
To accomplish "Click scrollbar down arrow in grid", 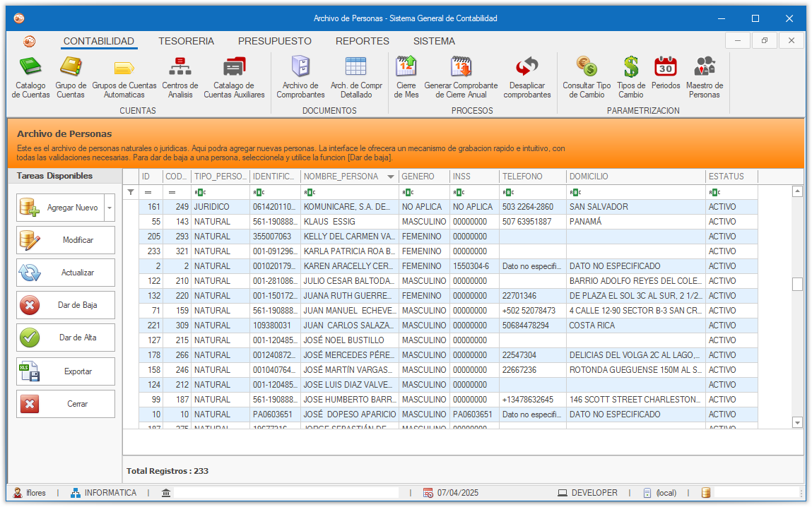I will tap(797, 423).
